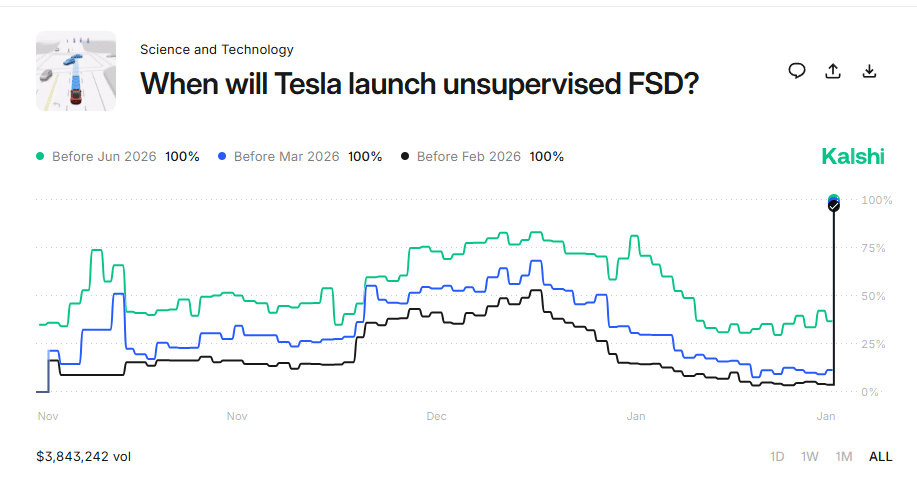Select the 1W time range
Viewport: 917px width, 478px height.
click(x=810, y=457)
